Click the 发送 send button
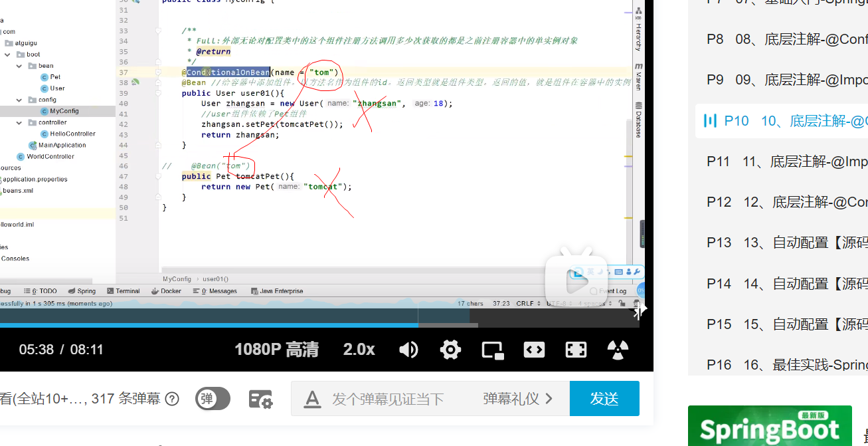Viewport: 868px width, 446px height. (604, 398)
